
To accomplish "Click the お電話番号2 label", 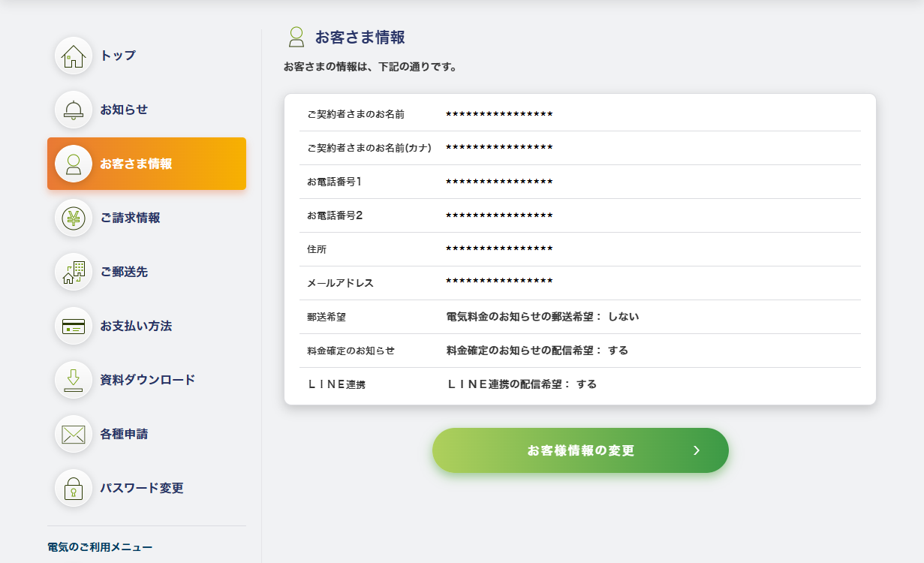I will pyautogui.click(x=335, y=215).
